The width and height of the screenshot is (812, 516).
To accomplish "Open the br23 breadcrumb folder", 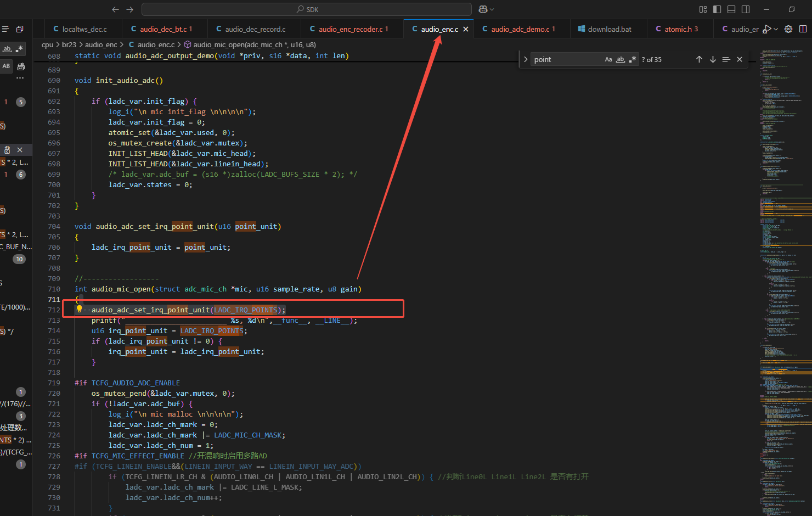I will point(69,44).
